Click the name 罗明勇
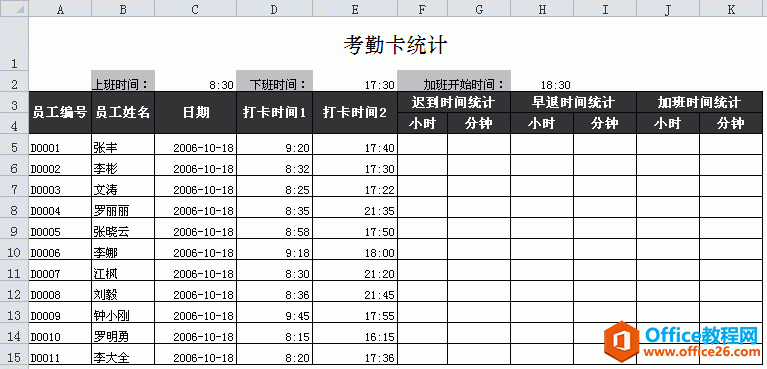Screen dimensions: 767x369 (x=123, y=334)
